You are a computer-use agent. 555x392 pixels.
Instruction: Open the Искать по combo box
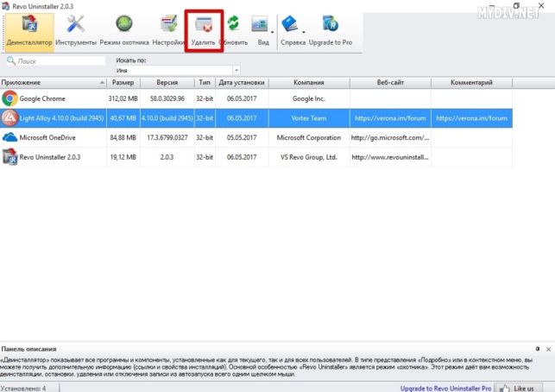[x=177, y=71]
